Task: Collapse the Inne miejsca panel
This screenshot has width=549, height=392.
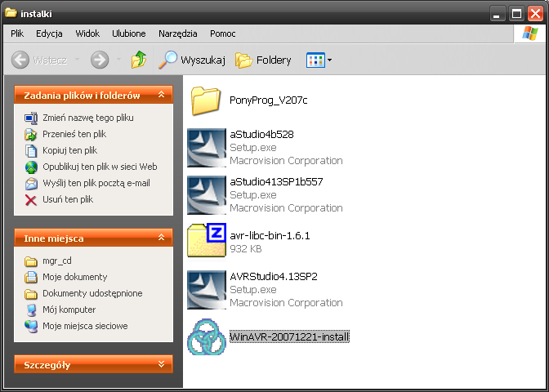Action: coord(162,238)
